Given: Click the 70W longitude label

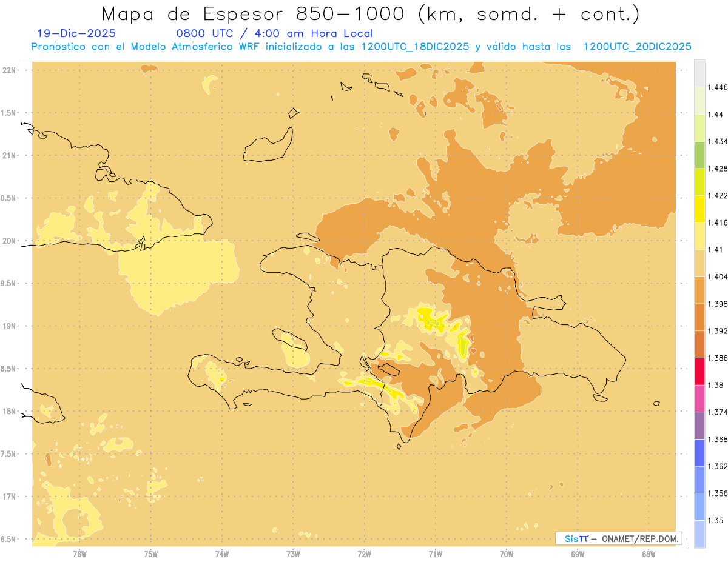Looking at the screenshot, I should click(507, 554).
